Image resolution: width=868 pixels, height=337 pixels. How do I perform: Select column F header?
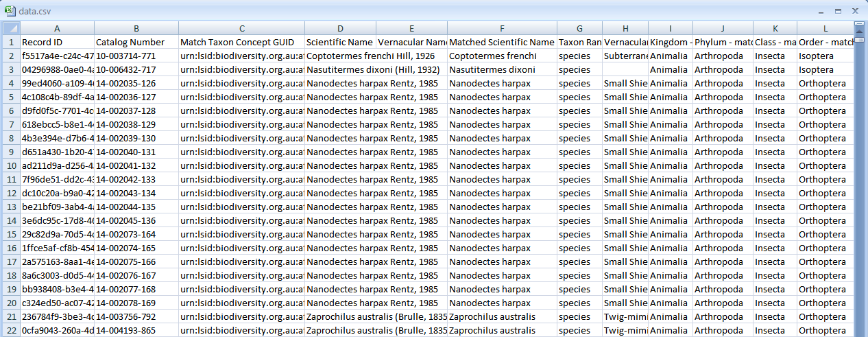pyautogui.click(x=502, y=28)
